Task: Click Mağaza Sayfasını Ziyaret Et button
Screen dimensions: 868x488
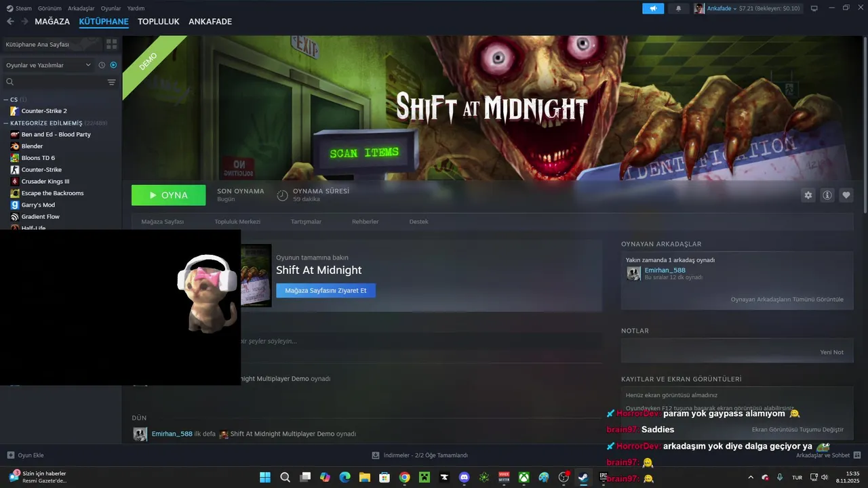Action: [x=325, y=290]
